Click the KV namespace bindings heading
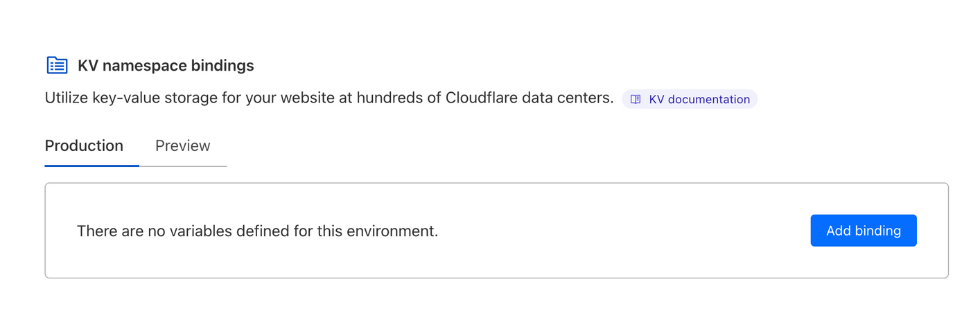The height and width of the screenshot is (329, 980). click(166, 66)
